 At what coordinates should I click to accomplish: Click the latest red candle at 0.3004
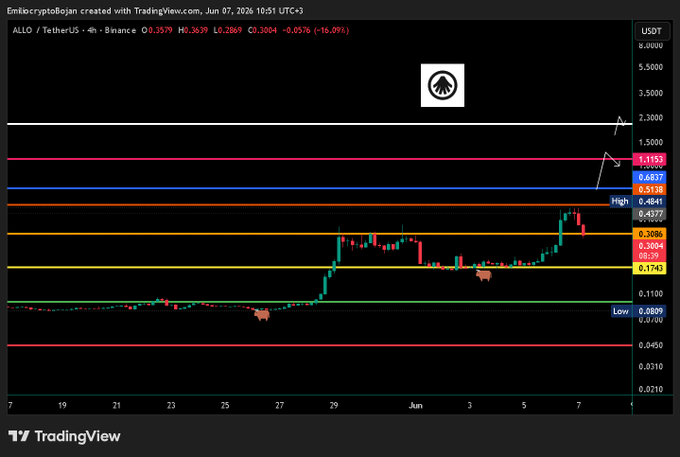click(x=583, y=230)
